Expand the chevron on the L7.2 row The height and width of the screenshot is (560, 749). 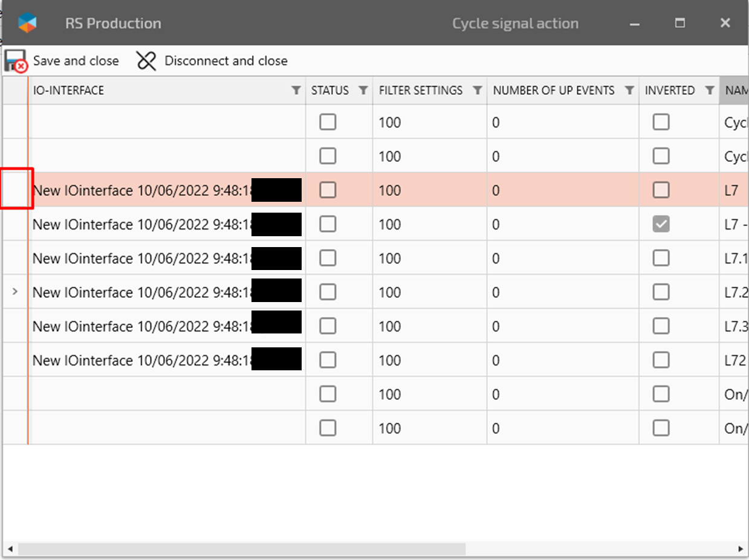pyautogui.click(x=15, y=292)
